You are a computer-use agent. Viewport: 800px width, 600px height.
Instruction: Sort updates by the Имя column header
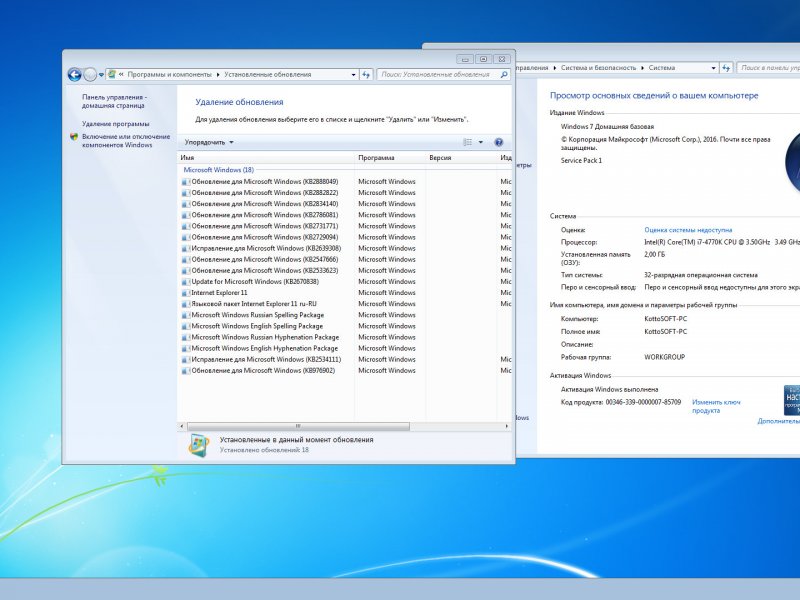265,158
